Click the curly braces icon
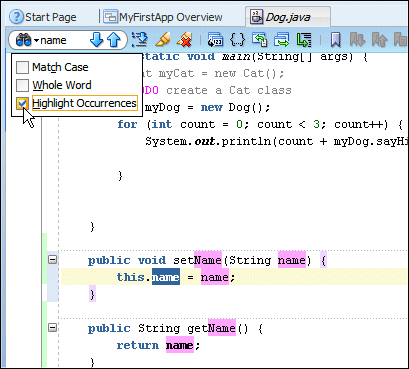This screenshot has height=369, width=409. [237, 40]
